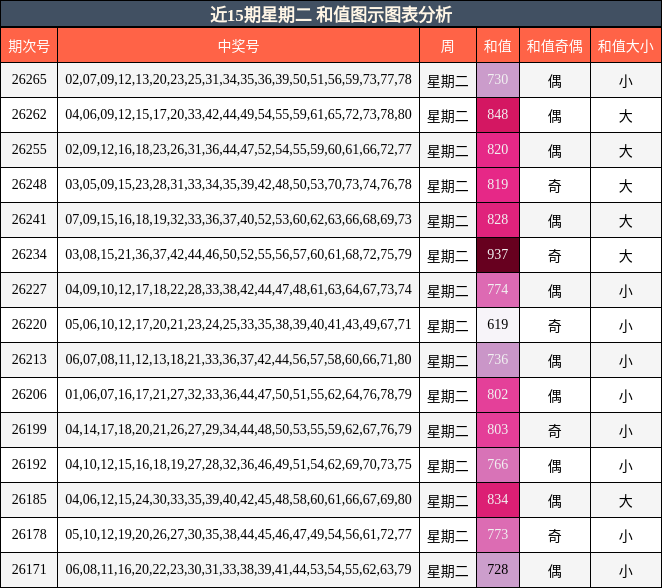The width and height of the screenshot is (662, 588).
Task: Click the sum value 766 cell
Action: [x=498, y=466]
